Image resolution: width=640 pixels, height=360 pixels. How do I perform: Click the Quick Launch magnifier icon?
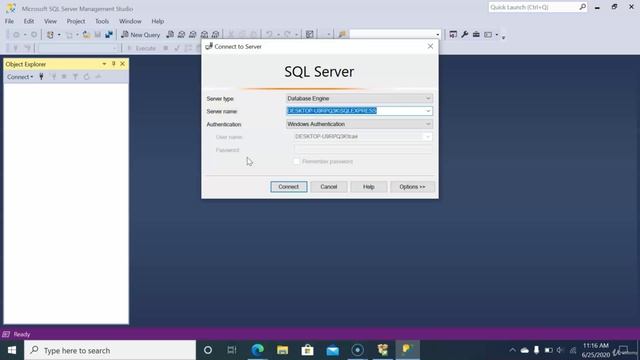click(582, 7)
